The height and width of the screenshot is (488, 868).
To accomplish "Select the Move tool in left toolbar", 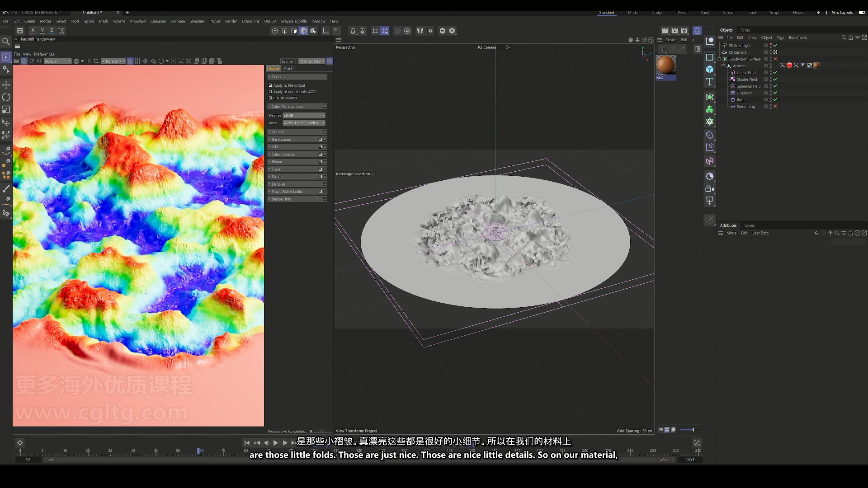I will click(x=6, y=85).
